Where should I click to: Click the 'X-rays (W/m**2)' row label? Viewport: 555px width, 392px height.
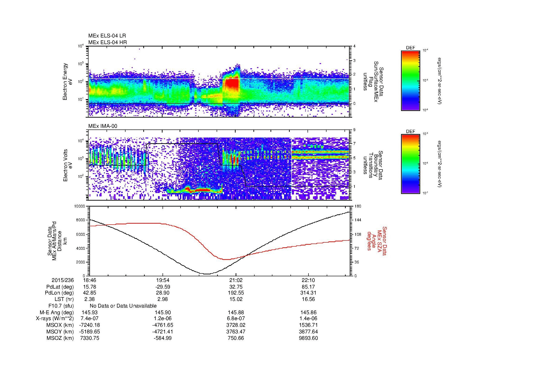[55, 319]
